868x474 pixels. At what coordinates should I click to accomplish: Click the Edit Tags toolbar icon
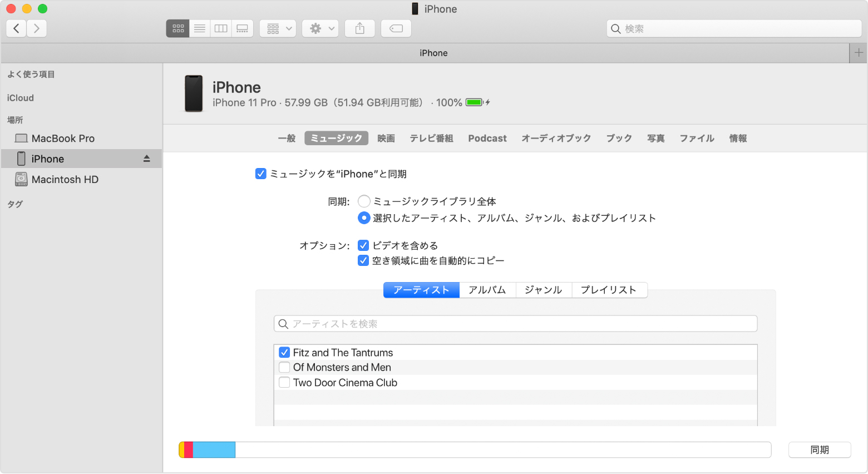pyautogui.click(x=396, y=28)
